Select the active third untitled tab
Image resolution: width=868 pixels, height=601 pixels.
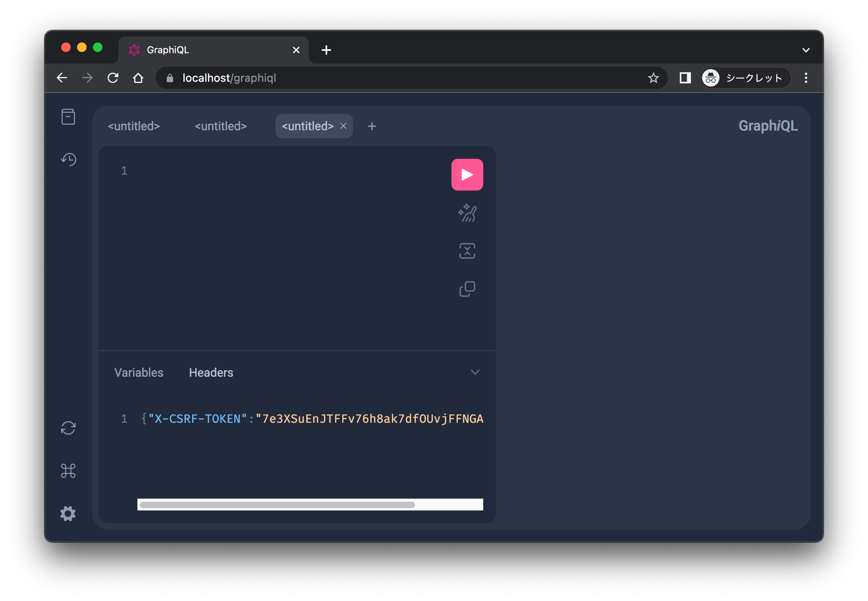click(308, 126)
